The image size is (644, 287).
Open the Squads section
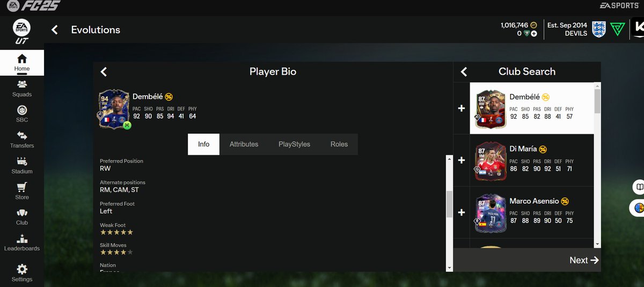tap(22, 88)
